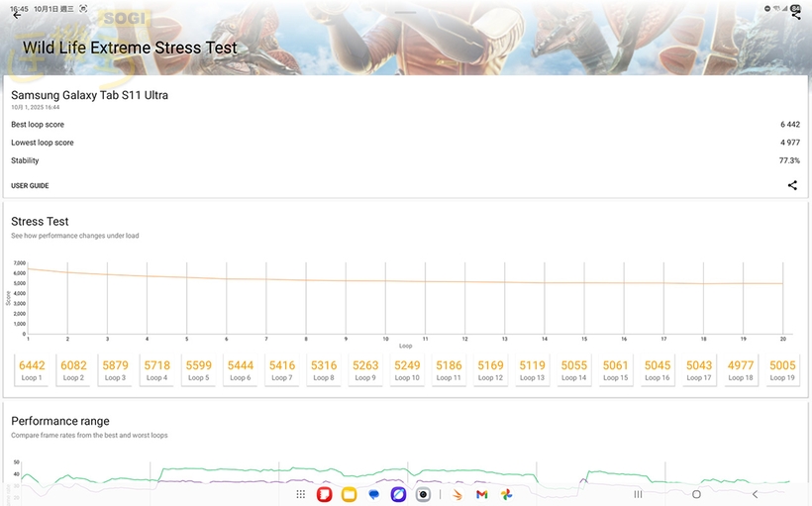Tap the Loop 10 score card 5249
The height and width of the screenshot is (506, 812).
(x=407, y=370)
